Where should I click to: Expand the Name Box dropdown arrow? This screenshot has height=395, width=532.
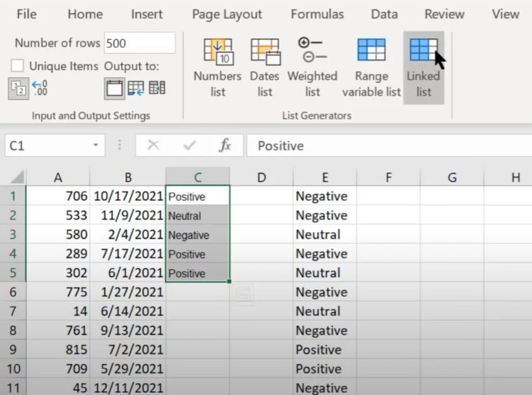96,145
